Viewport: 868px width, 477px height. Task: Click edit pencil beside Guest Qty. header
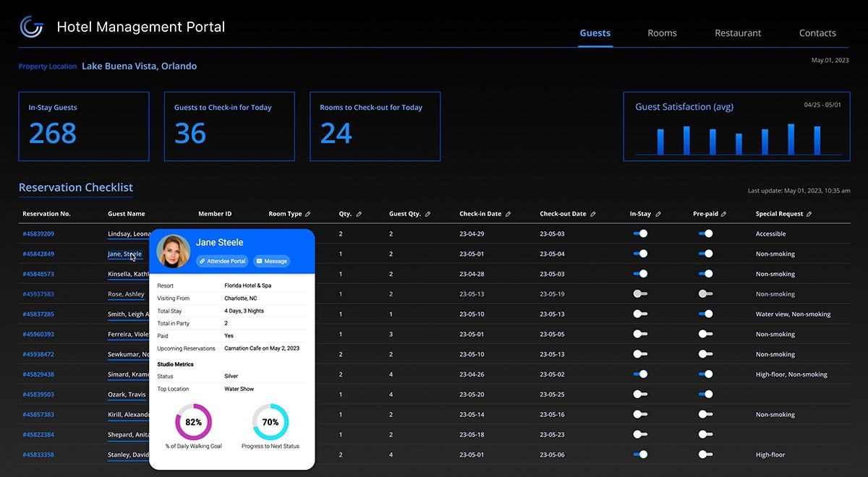click(x=427, y=215)
